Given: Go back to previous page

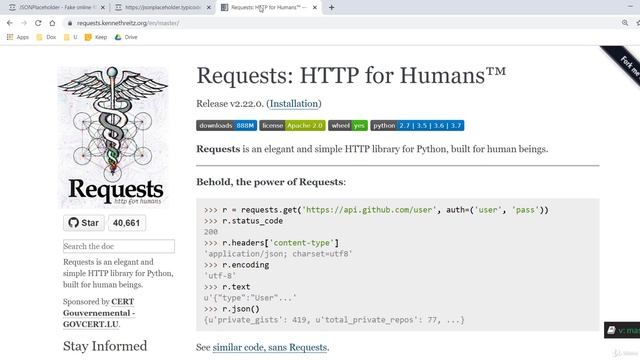Looking at the screenshot, I should coord(10,23).
